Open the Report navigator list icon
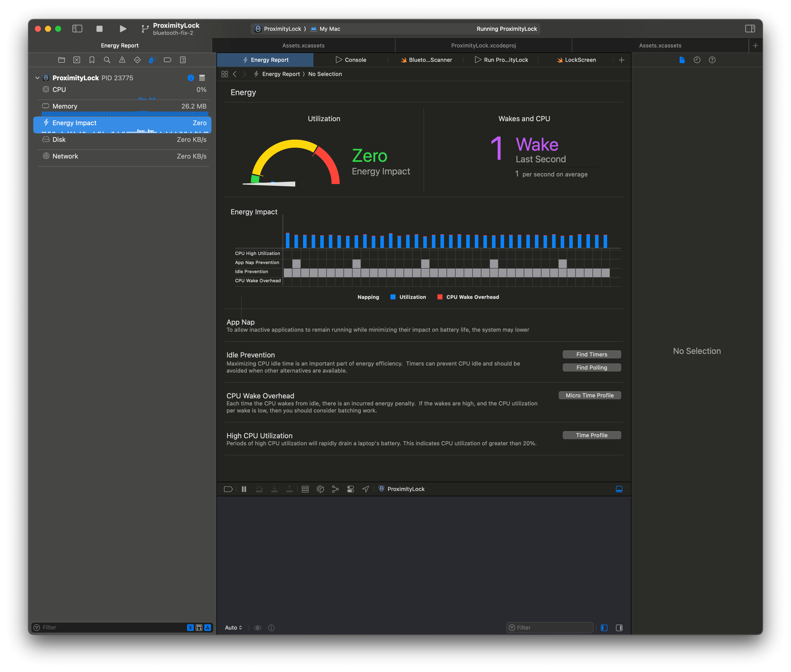This screenshot has height=672, width=791. click(183, 60)
